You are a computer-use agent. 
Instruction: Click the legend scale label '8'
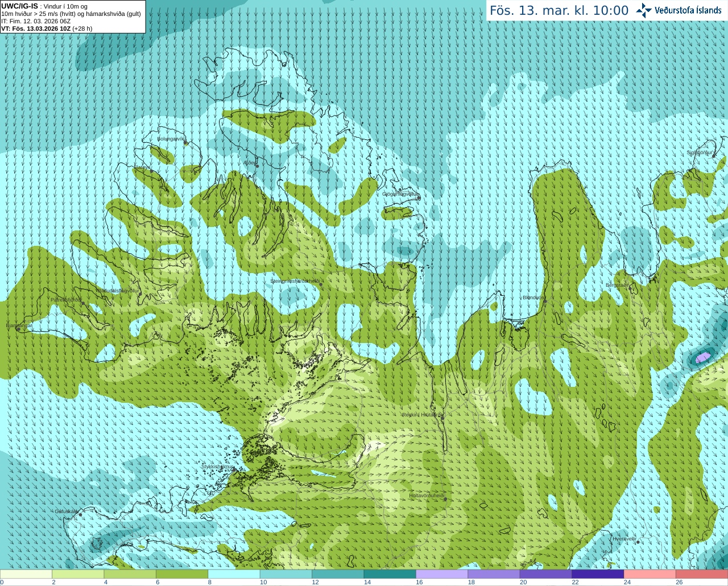[x=209, y=582]
